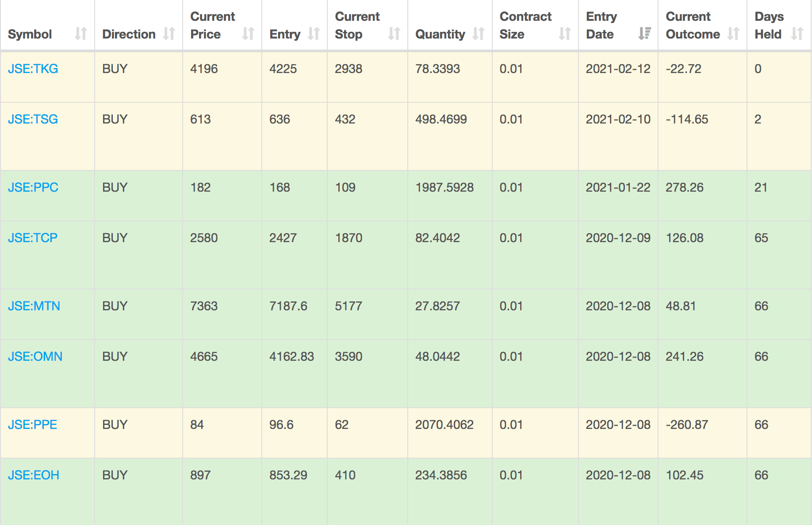Select current price 4196 for TKG
The height and width of the screenshot is (525, 812).
204,69
